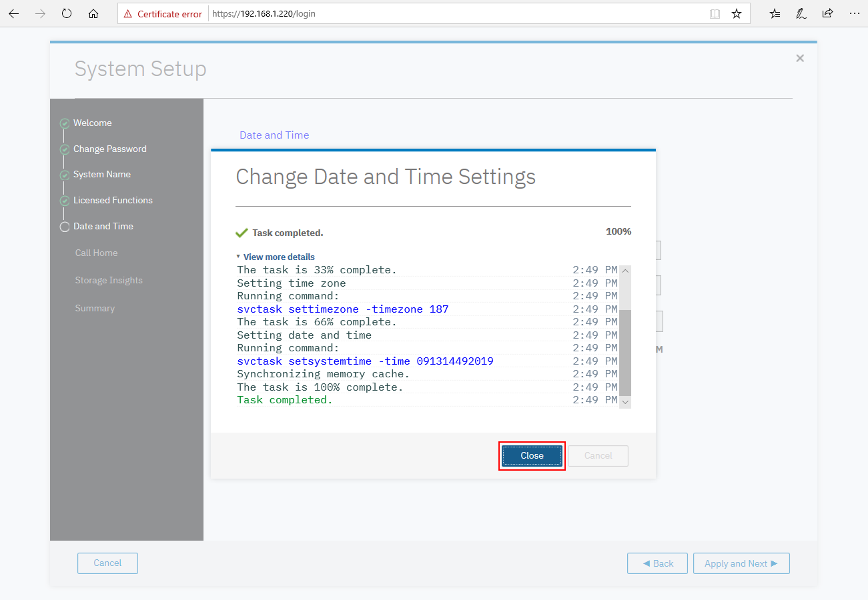Screen dimensions: 868x600
Task: Click the Share page icon
Action: click(x=827, y=13)
